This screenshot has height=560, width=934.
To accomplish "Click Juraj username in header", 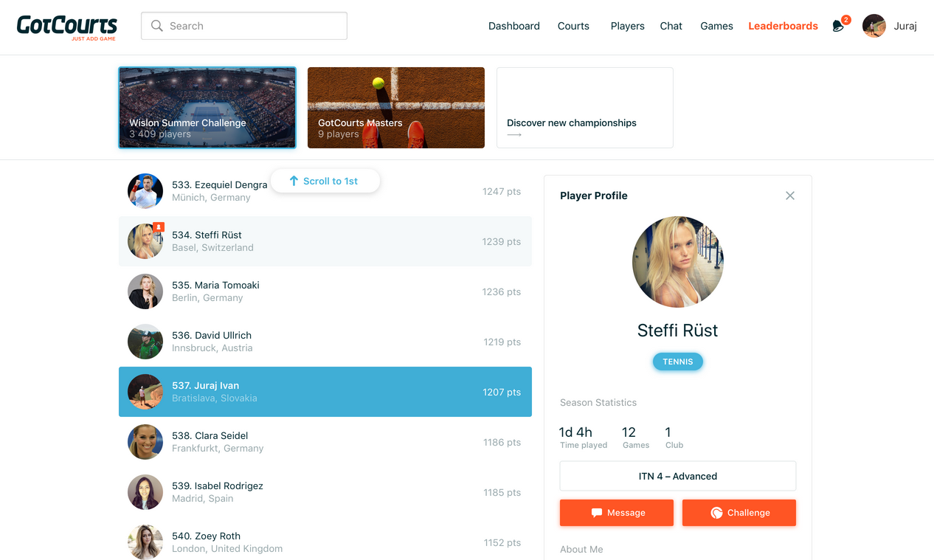I will coord(905,26).
